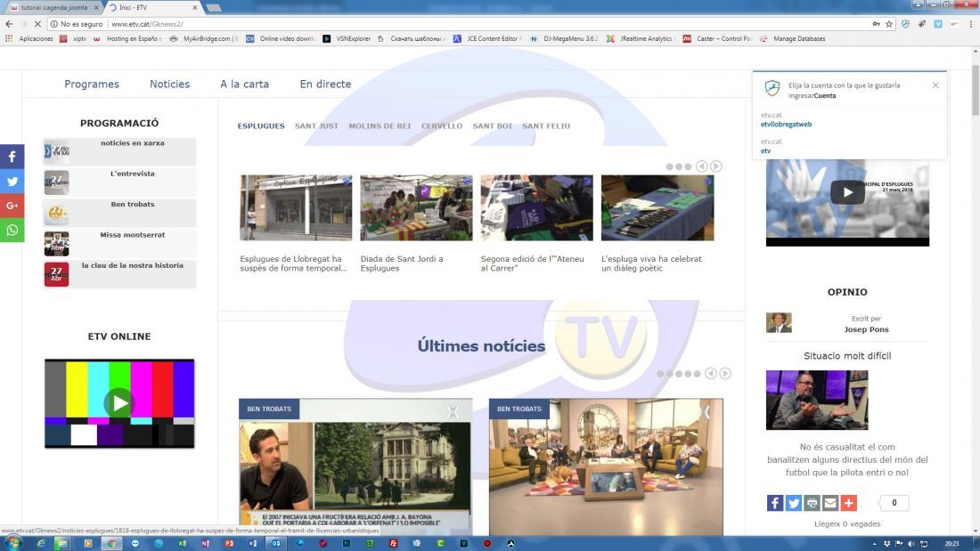The height and width of the screenshot is (551, 980).
Task: Open the Aplicaciones apps shortcut
Action: tap(29, 39)
